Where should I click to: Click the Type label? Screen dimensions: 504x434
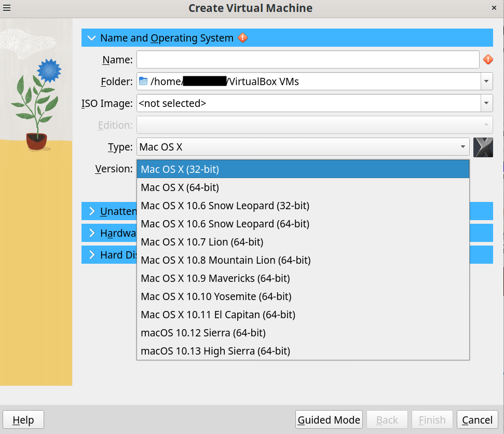click(120, 147)
